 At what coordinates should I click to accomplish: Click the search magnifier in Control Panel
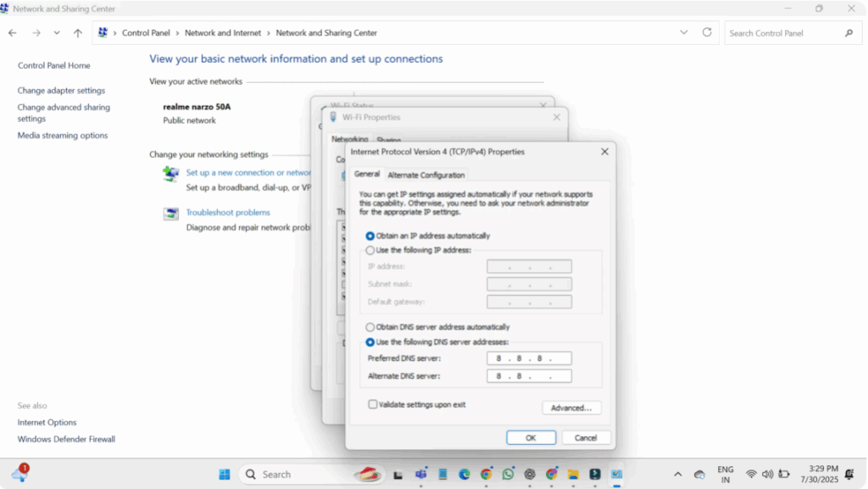(849, 33)
